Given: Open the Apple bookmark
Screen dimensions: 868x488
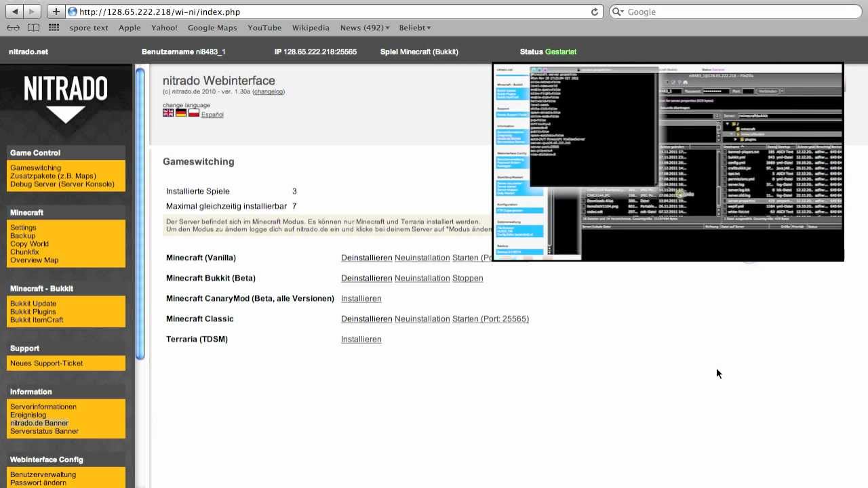Looking at the screenshot, I should coord(130,28).
